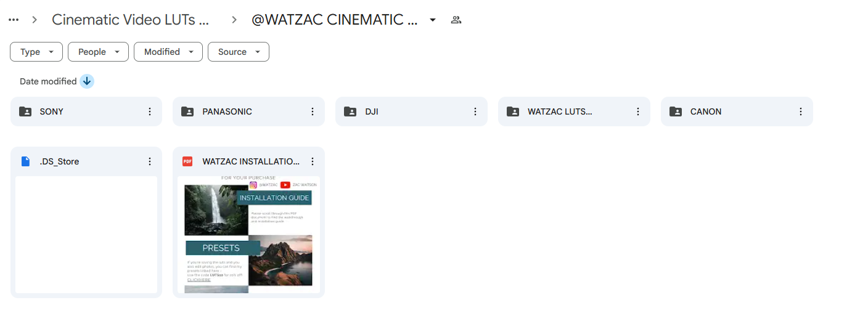Click the shared people icon in the breadcrumb
This screenshot has height=316, width=868.
(456, 20)
